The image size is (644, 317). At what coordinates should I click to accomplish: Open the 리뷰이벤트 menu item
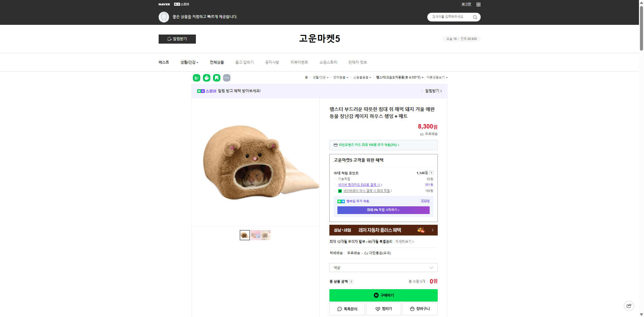(299, 62)
